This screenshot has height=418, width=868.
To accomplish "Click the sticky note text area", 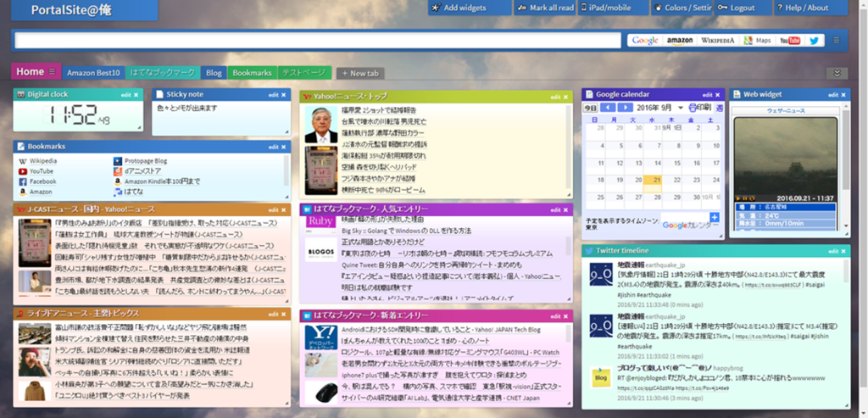I will pos(221,118).
